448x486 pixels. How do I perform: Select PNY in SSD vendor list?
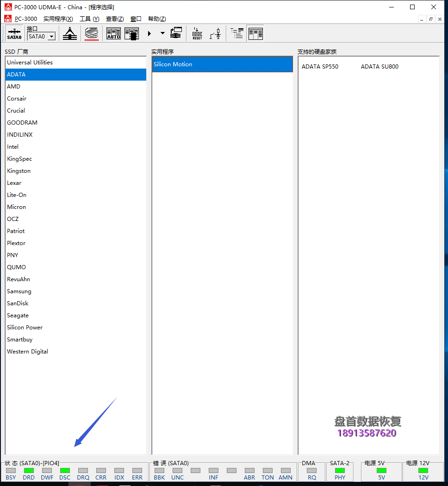coord(76,255)
